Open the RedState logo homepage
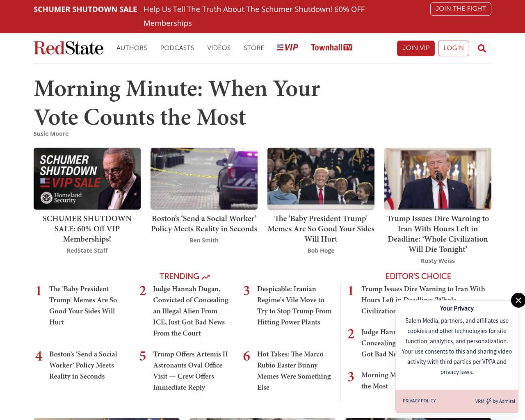 (68, 48)
